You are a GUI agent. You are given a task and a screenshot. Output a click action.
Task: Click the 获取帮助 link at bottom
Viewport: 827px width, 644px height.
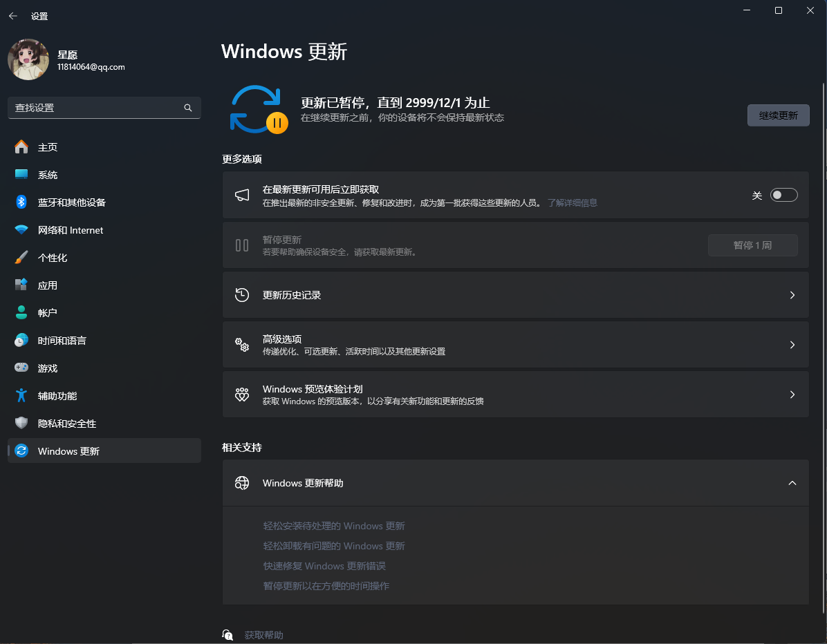pos(263,635)
